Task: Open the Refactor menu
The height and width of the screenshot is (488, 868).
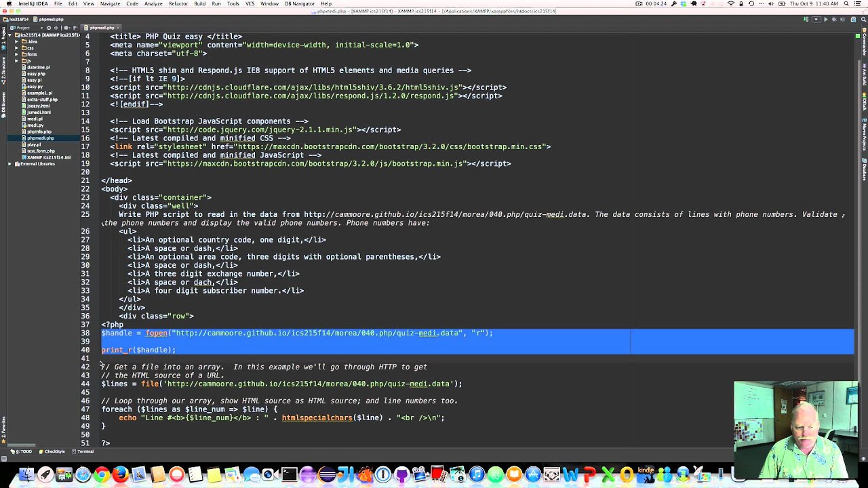Action: pyautogui.click(x=178, y=3)
